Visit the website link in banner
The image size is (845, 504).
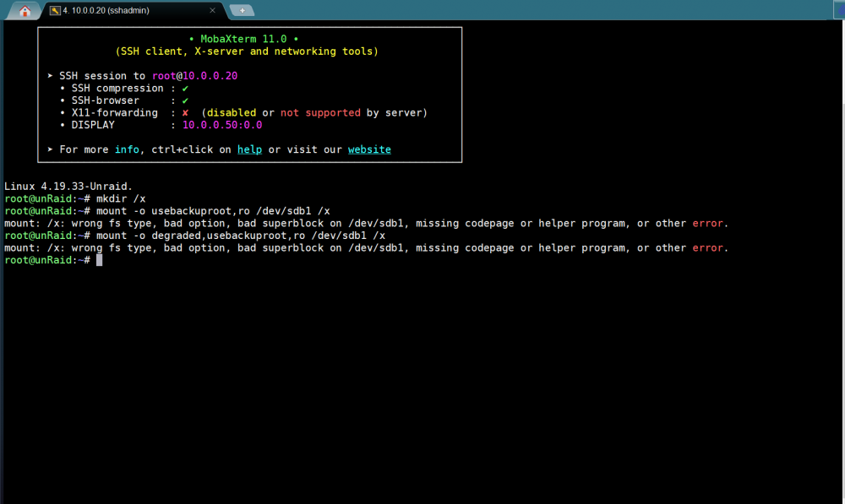[369, 149]
